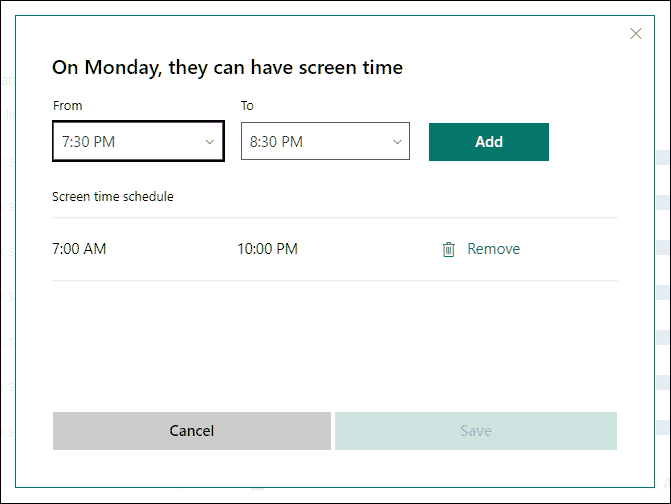The width and height of the screenshot is (671, 504).
Task: Click the To field label
Action: point(247,106)
